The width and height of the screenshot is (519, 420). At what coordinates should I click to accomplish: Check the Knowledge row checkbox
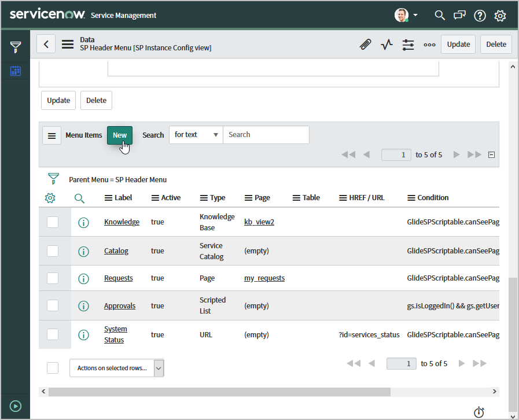(53, 222)
